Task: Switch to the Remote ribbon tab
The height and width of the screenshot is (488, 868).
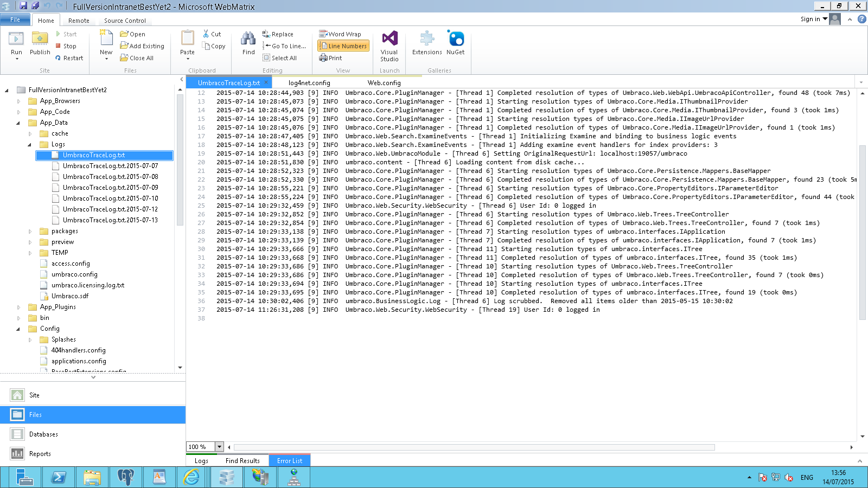Action: 79,21
